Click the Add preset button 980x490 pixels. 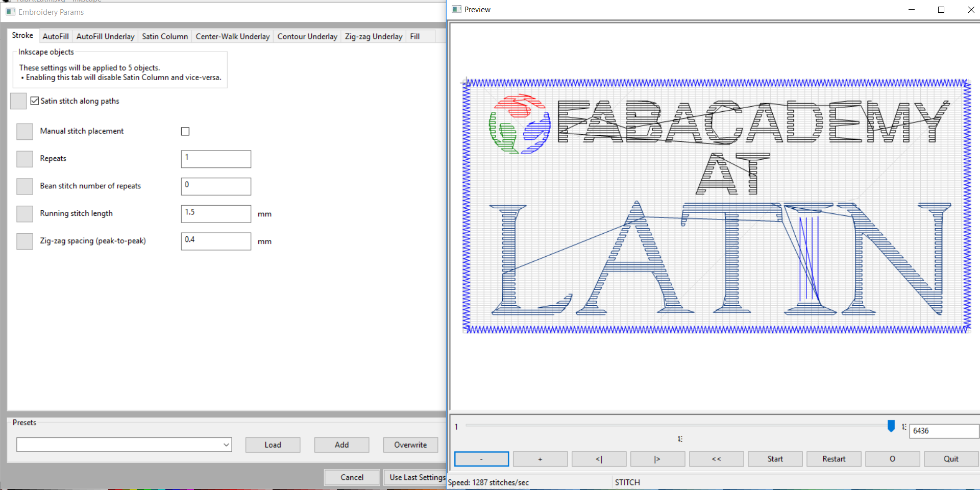(341, 445)
